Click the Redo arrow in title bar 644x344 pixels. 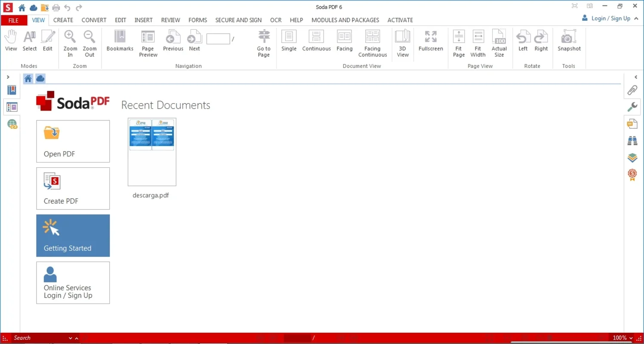79,7
